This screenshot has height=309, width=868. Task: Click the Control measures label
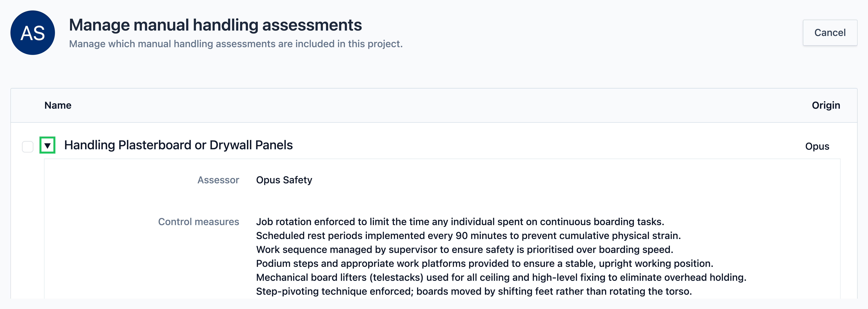199,222
